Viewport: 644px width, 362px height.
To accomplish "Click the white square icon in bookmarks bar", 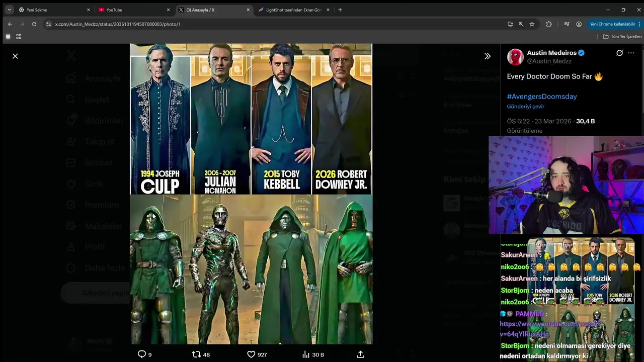I will (x=8, y=36).
